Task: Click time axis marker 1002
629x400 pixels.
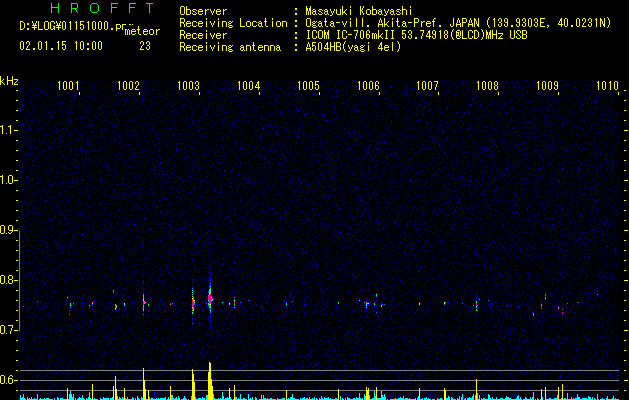Action: pos(128,85)
